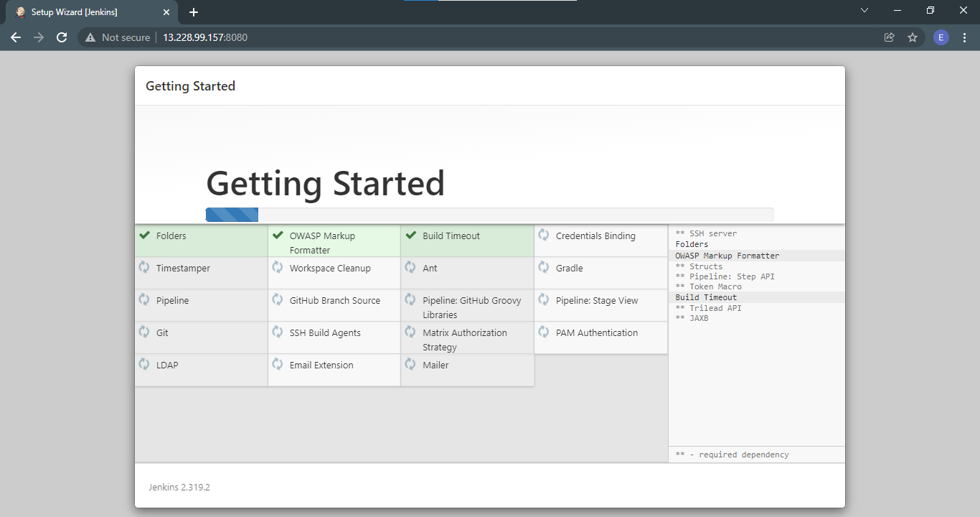Click '** SSH server' in the install log
The image size is (980, 517).
[706, 233]
